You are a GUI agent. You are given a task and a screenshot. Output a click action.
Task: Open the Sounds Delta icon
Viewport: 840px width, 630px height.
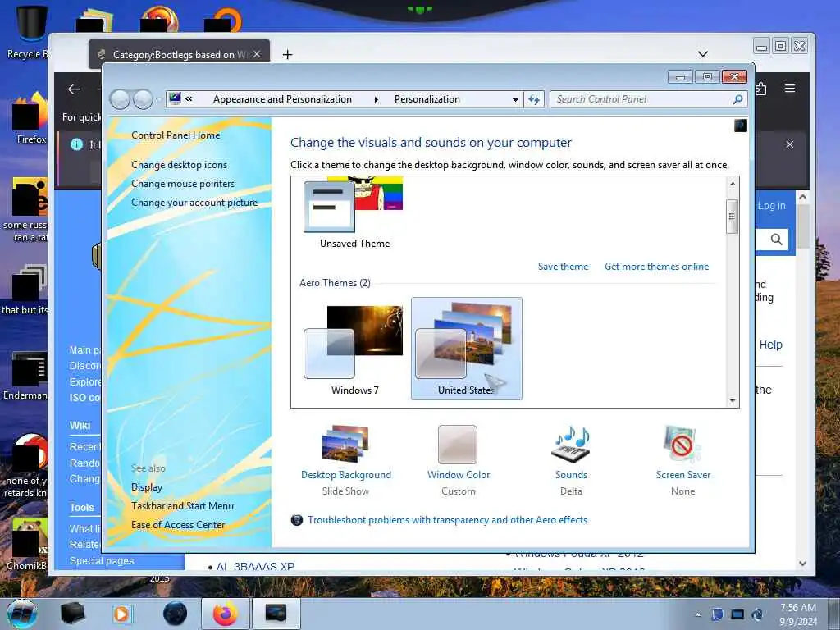(x=571, y=444)
